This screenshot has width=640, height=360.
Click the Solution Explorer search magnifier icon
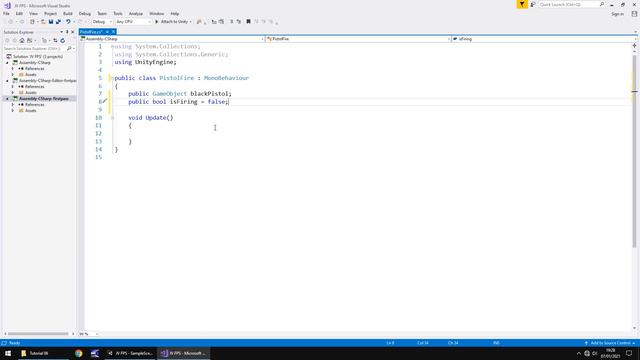69,49
